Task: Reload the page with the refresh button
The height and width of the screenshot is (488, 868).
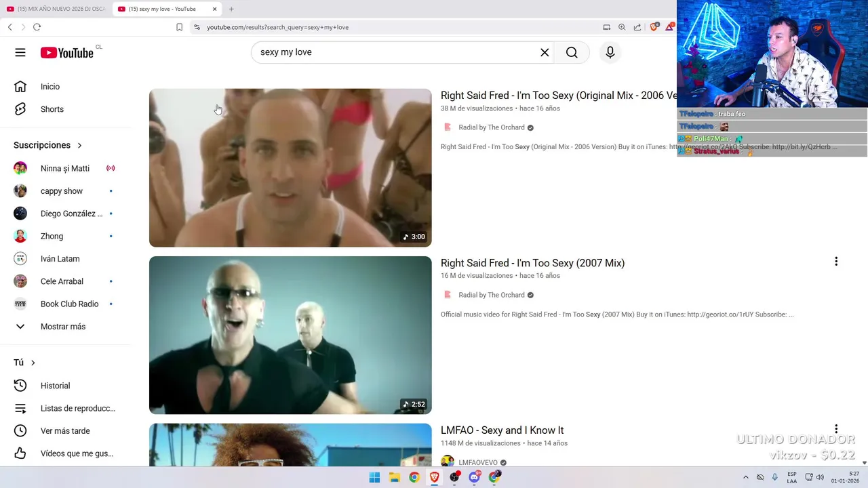Action: pyautogui.click(x=37, y=27)
